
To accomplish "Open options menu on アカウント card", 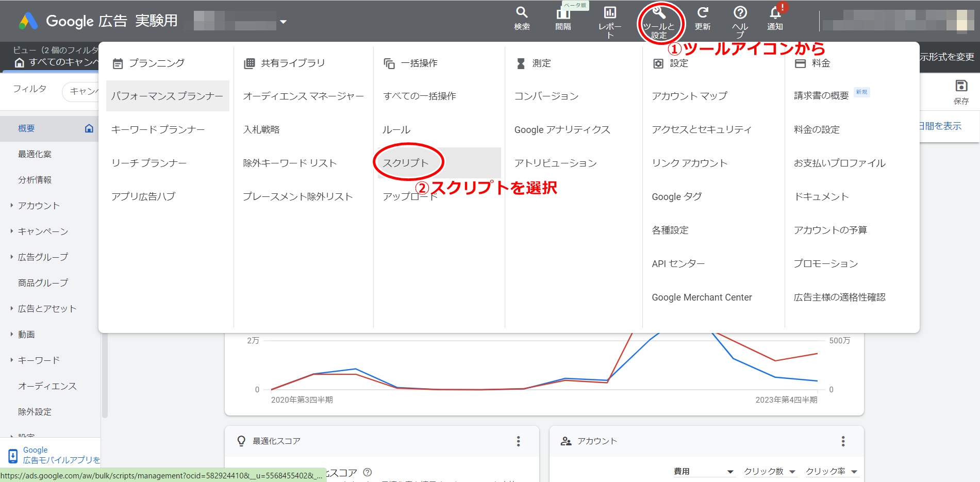I will [843, 441].
